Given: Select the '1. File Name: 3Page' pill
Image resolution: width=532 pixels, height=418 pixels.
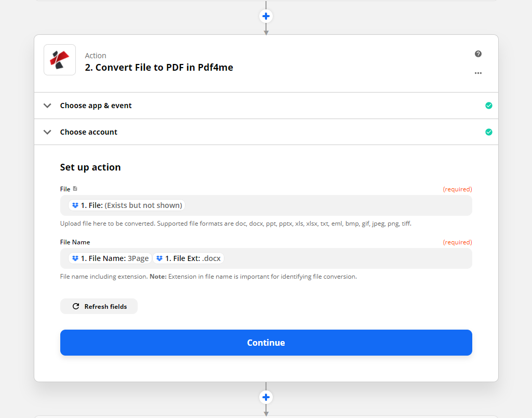Looking at the screenshot, I should [110, 258].
